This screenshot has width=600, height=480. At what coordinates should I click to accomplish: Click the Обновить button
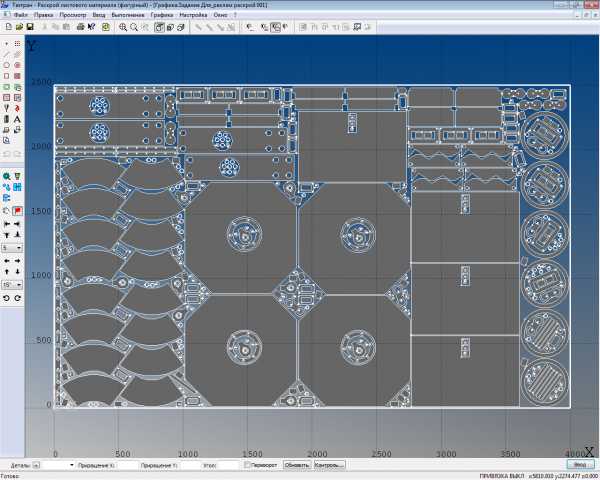tap(297, 465)
